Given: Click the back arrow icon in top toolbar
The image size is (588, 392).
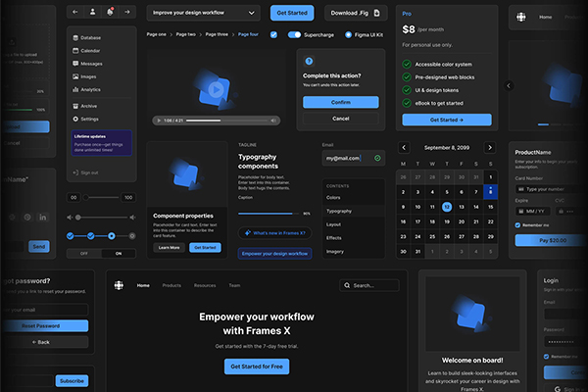Looking at the screenshot, I should [x=76, y=13].
